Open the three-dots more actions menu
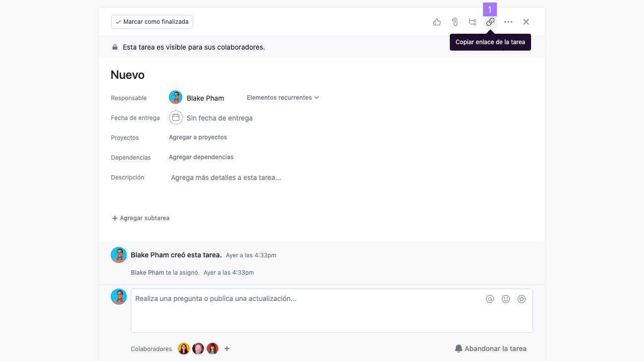 pos(508,22)
